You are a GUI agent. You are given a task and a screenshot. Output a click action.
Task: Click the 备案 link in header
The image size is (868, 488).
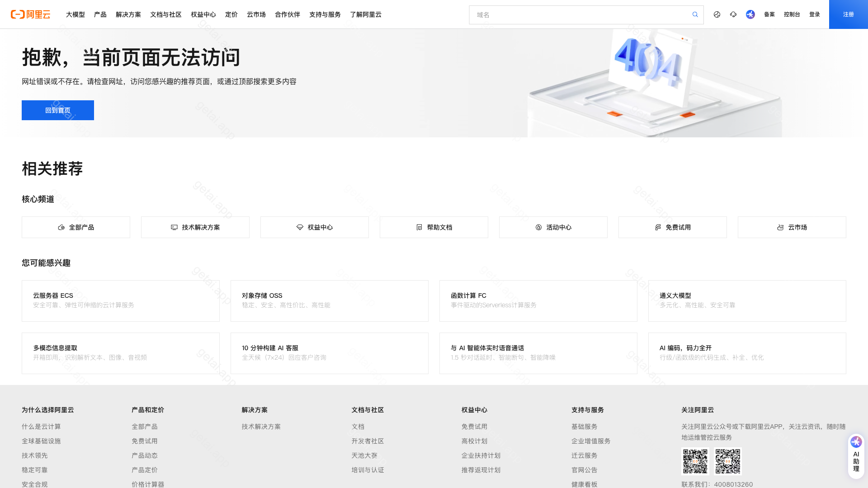pos(769,14)
